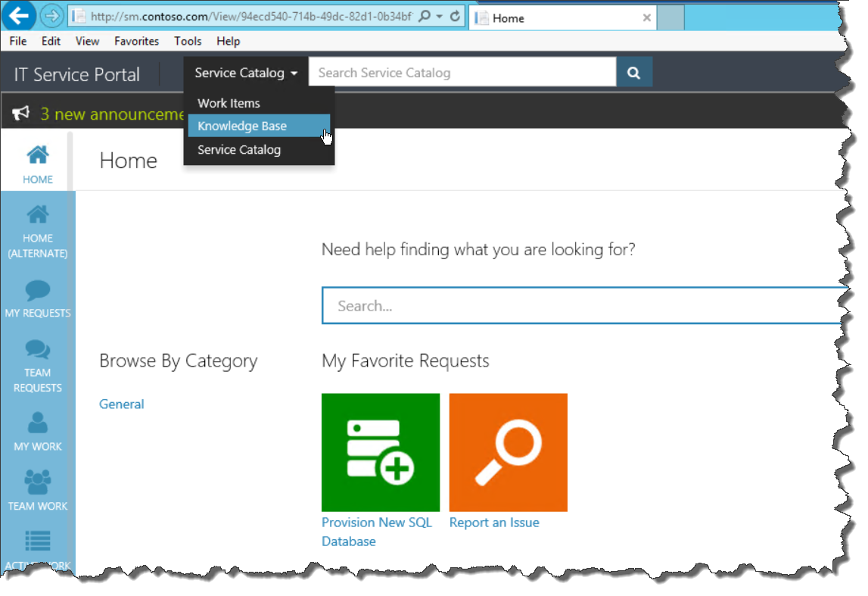Click the browser back arrow button

pyautogui.click(x=19, y=16)
